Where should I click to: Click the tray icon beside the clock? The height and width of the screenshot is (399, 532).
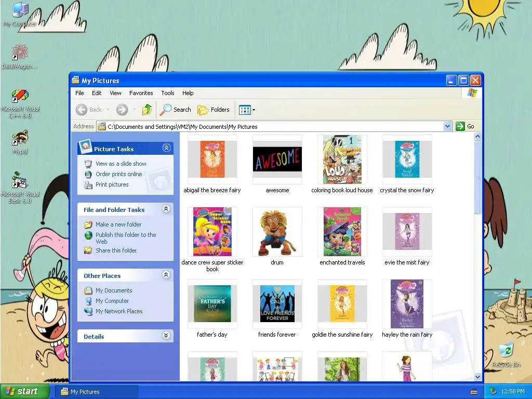(x=494, y=392)
